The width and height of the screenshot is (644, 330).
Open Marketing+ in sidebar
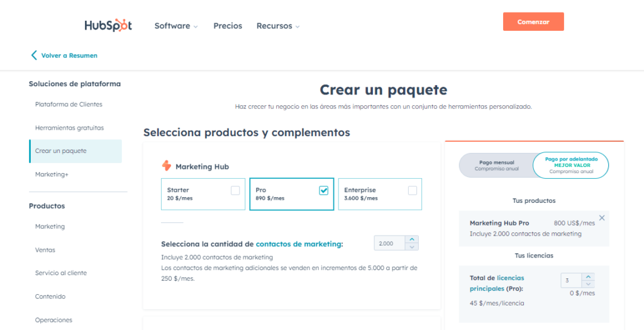[52, 174]
